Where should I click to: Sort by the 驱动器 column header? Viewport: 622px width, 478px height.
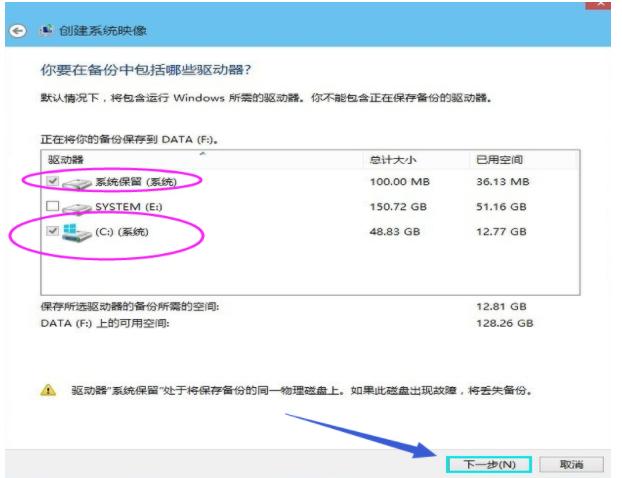coord(202,160)
